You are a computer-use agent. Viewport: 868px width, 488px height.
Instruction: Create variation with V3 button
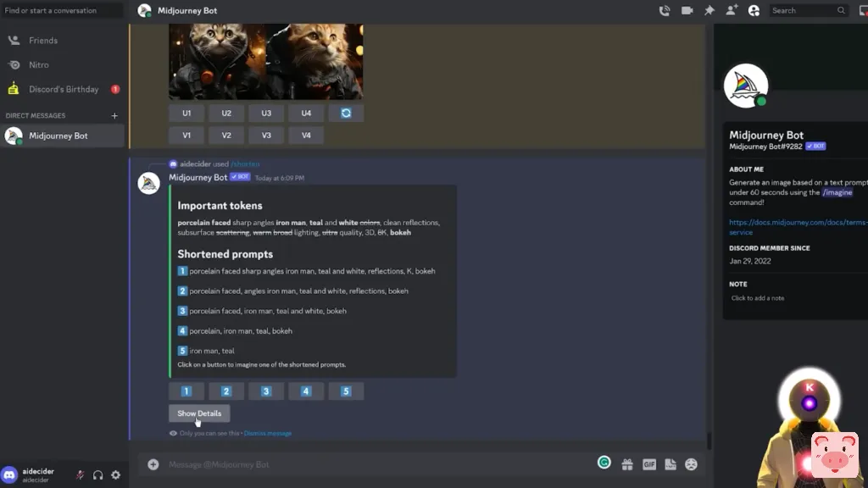click(x=266, y=135)
